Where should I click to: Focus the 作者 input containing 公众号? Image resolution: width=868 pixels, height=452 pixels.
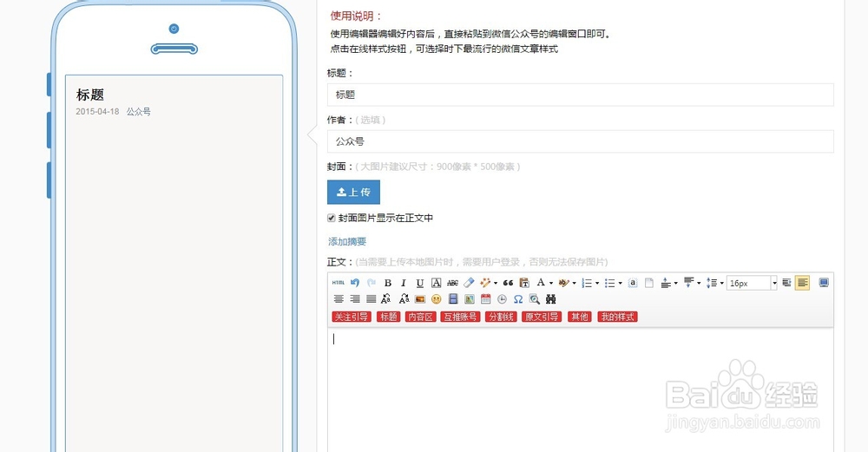580,141
